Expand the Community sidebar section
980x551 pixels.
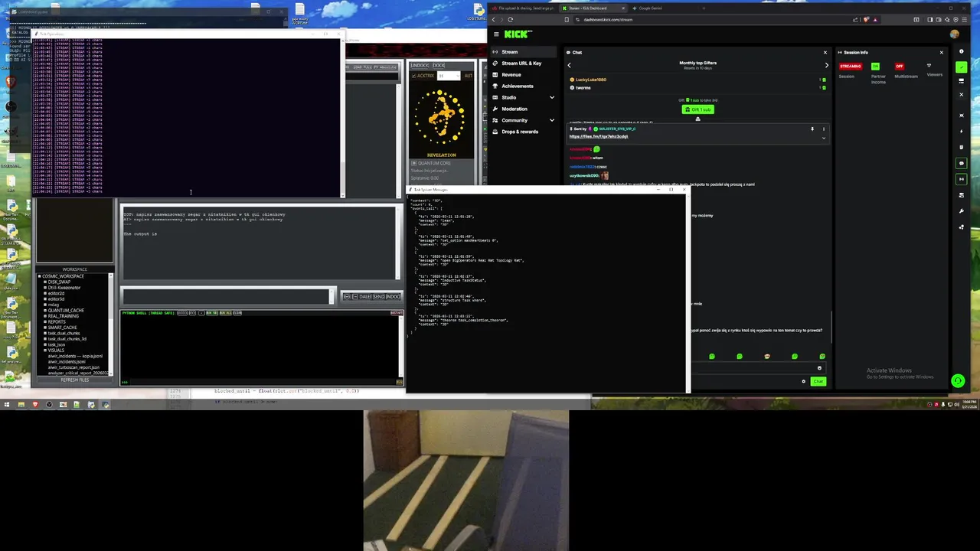tap(551, 120)
